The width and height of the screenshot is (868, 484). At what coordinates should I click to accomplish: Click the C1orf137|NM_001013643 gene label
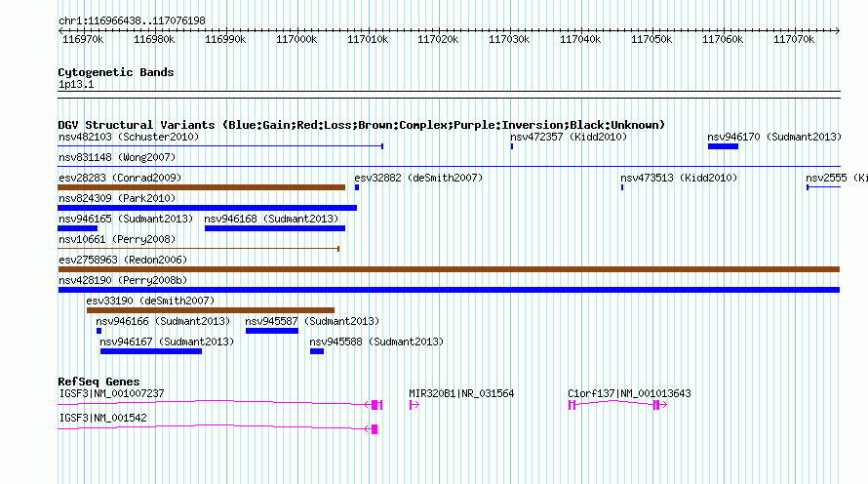629,393
